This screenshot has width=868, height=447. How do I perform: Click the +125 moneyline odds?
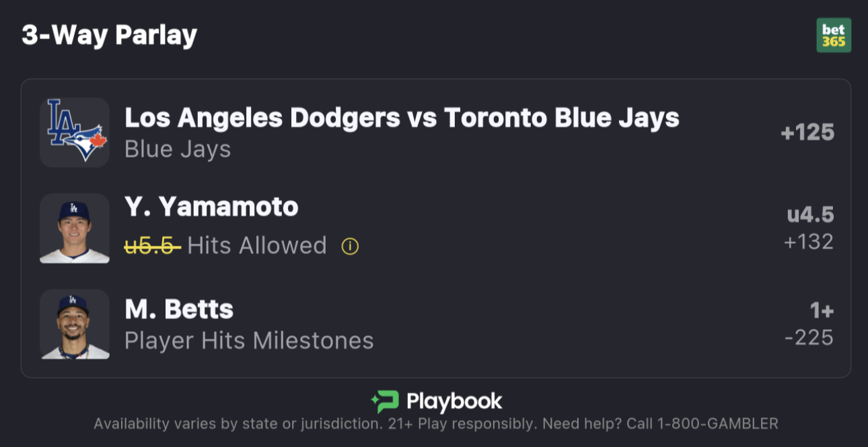tap(807, 133)
